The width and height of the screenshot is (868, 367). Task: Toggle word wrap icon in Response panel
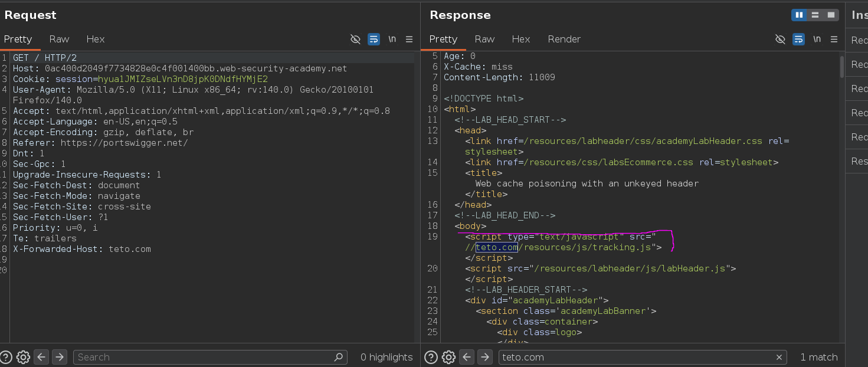coord(798,39)
